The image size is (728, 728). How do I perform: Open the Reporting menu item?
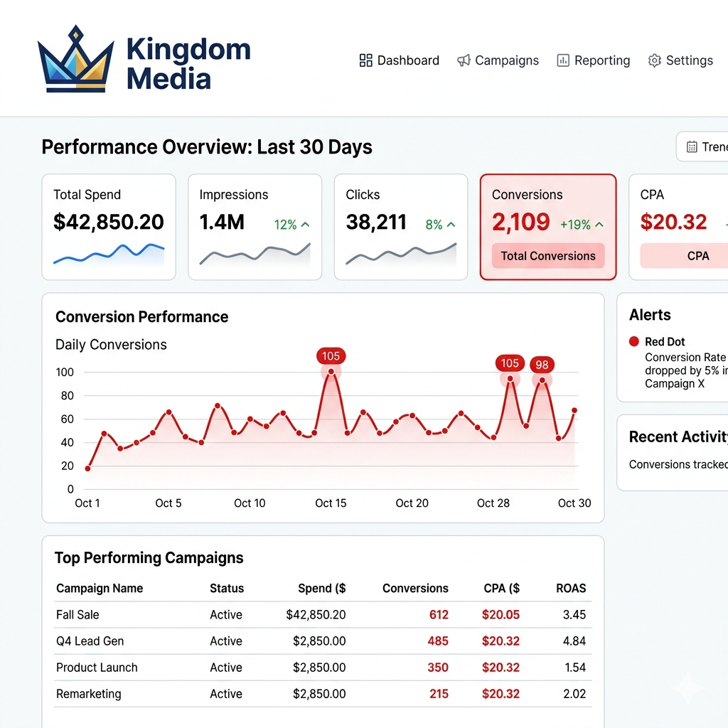tap(601, 60)
